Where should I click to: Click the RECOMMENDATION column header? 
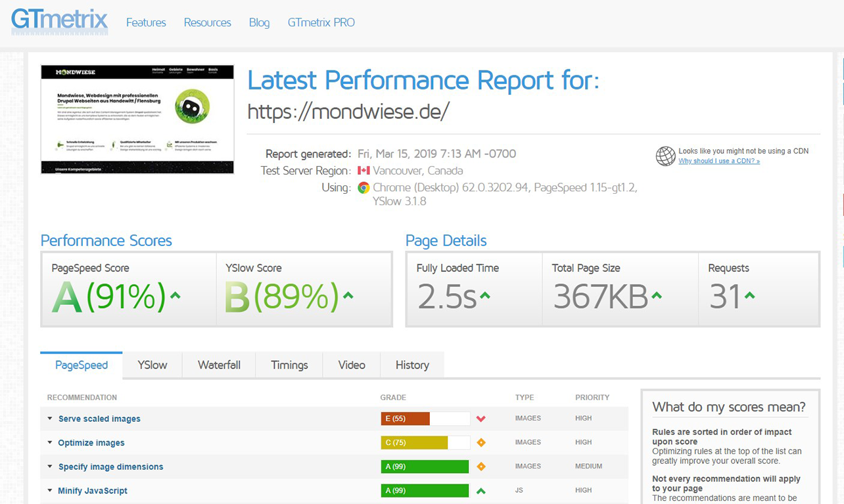tap(82, 398)
